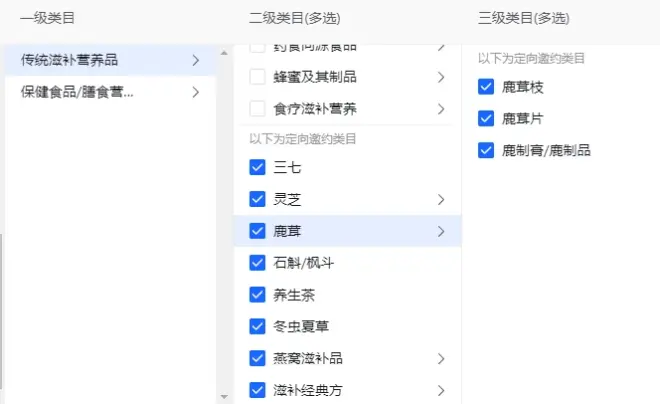
Task: Uncheck the 养生茶 checkbox
Action: click(257, 295)
